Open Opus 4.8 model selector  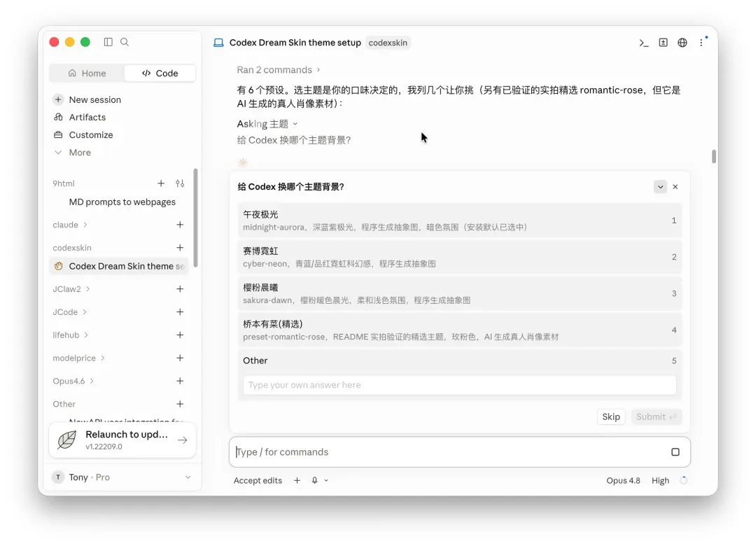(623, 480)
